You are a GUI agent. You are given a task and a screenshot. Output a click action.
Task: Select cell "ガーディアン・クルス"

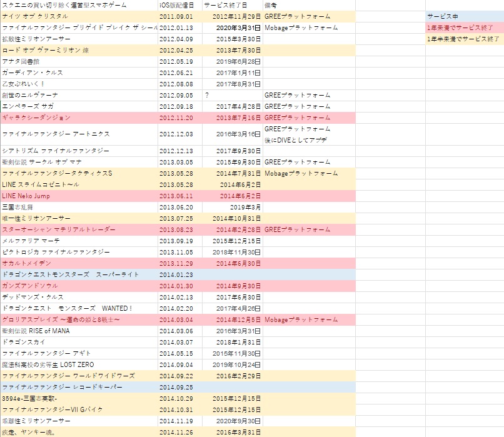79,73
